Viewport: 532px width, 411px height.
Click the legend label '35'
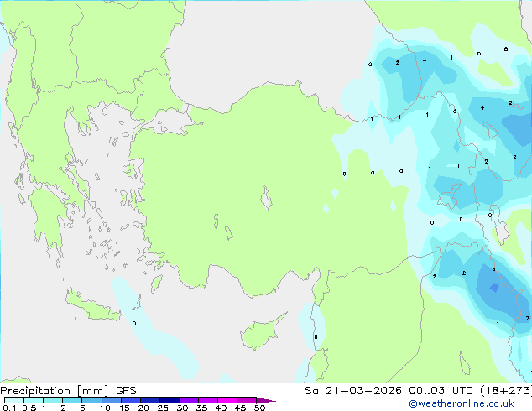click(x=201, y=408)
